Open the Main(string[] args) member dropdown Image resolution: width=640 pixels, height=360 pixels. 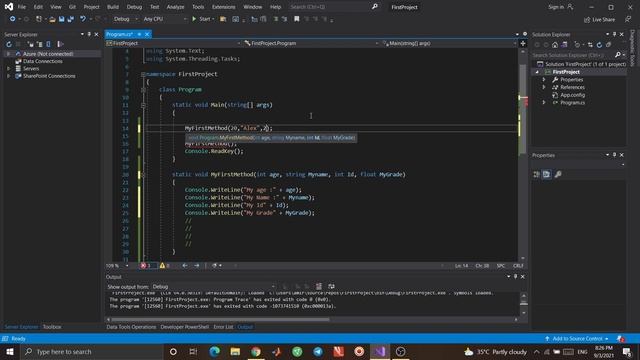[x=449, y=43]
